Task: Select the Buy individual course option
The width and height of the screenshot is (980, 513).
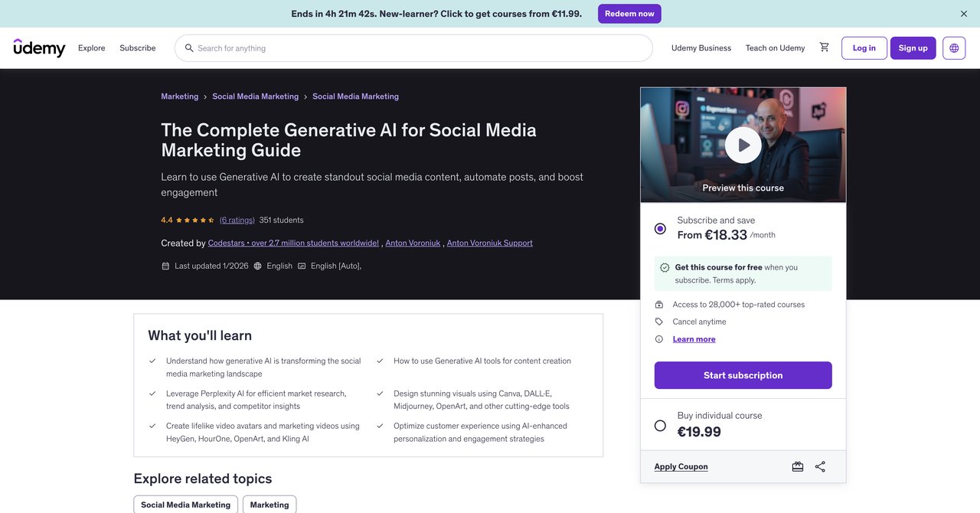Action: click(660, 426)
